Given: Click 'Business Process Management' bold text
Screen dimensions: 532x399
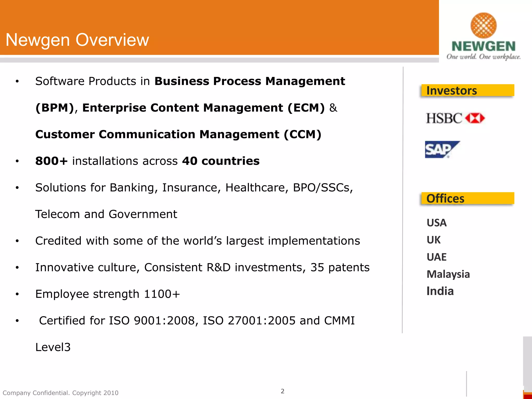Looking at the screenshot, I should (x=250, y=81).
